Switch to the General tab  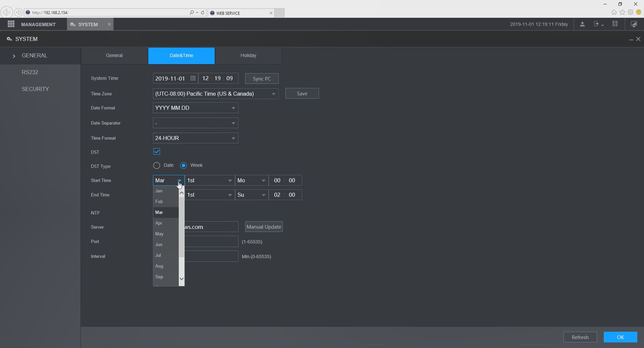114,56
